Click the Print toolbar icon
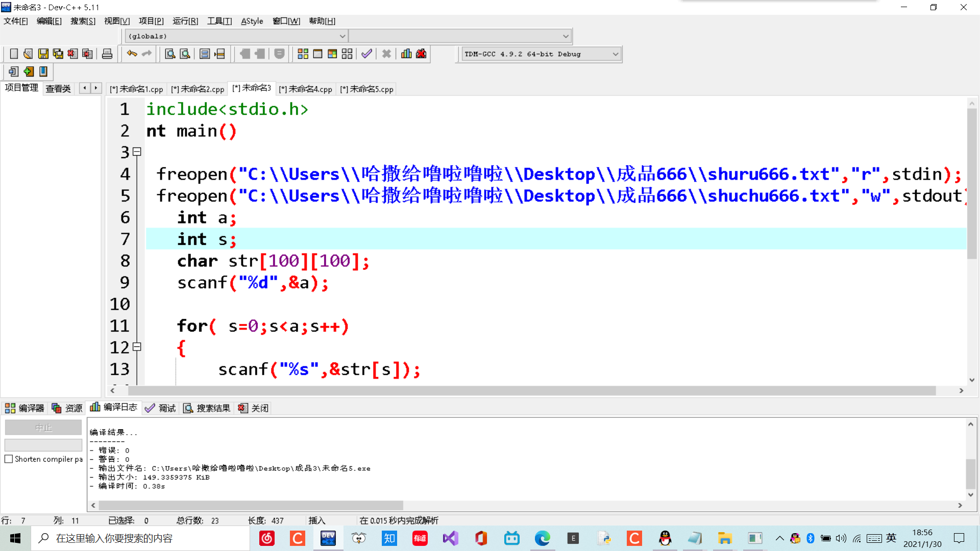The height and width of the screenshot is (551, 980). click(x=107, y=54)
